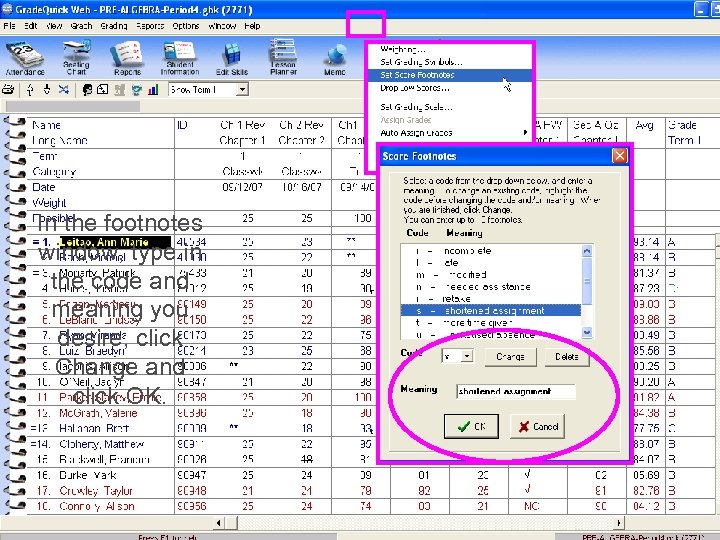
Task: Click the Avg column header
Action: pyautogui.click(x=645, y=125)
